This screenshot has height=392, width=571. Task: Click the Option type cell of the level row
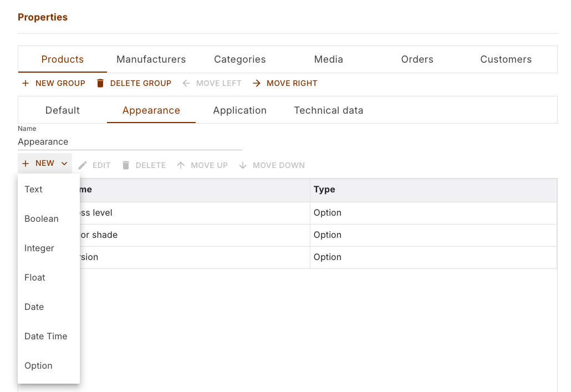pos(434,213)
